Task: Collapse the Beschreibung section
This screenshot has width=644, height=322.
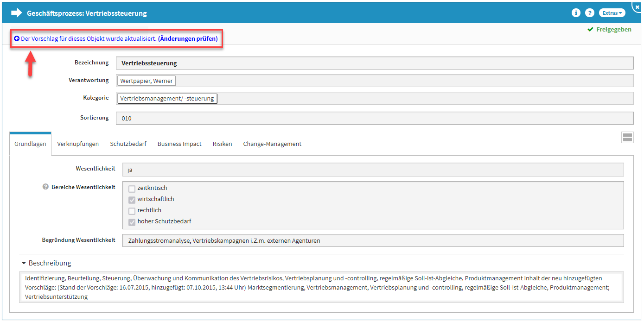Action: (24, 263)
